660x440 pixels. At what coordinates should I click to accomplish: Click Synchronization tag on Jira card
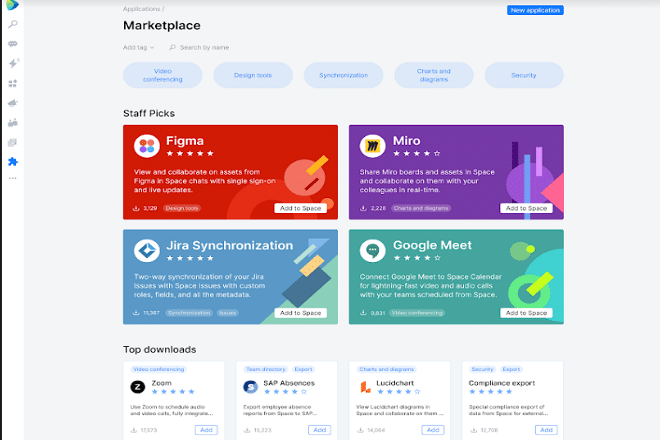(x=189, y=313)
